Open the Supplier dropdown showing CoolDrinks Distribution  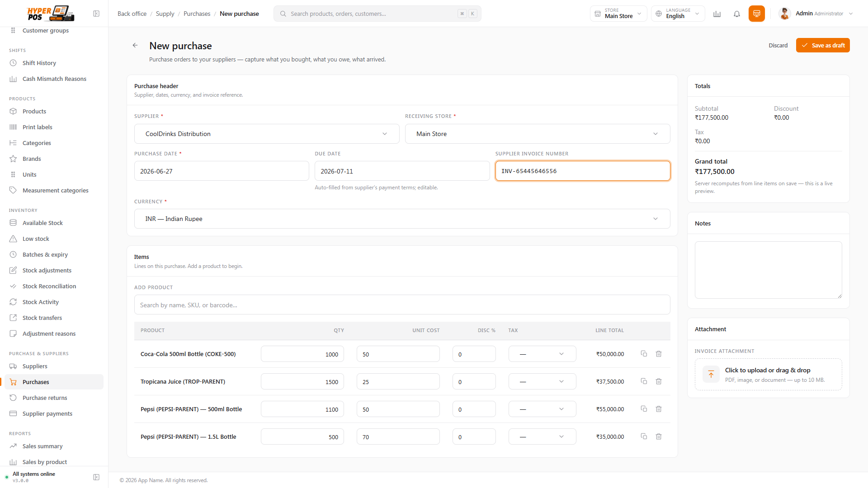coord(267,134)
